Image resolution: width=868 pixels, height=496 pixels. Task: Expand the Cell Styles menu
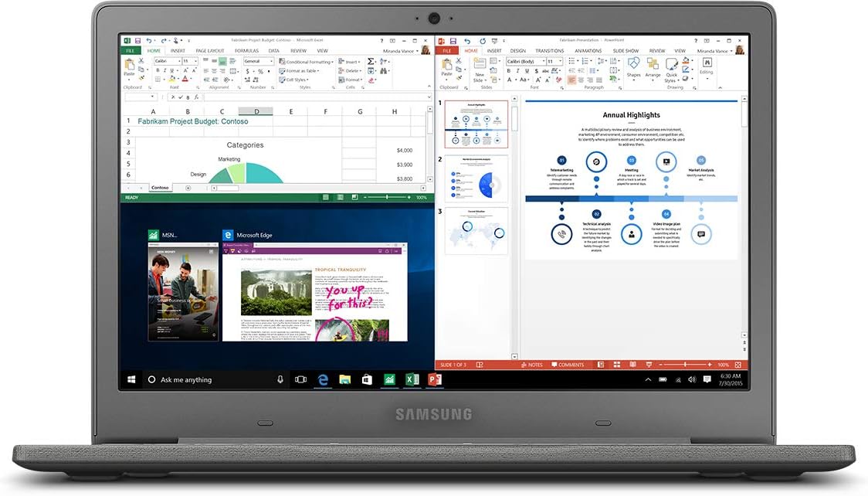click(294, 80)
